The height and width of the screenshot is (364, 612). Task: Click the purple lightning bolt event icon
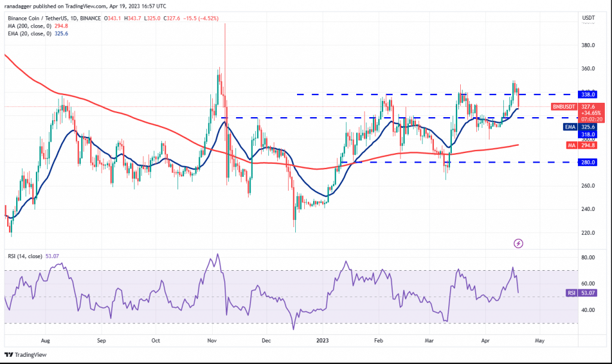coord(518,243)
